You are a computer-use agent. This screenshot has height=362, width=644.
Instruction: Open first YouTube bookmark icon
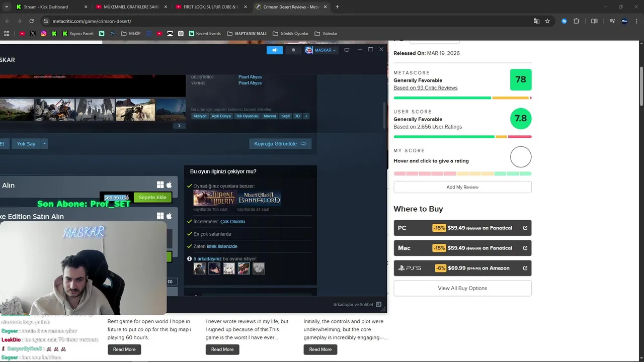[x=22, y=34]
